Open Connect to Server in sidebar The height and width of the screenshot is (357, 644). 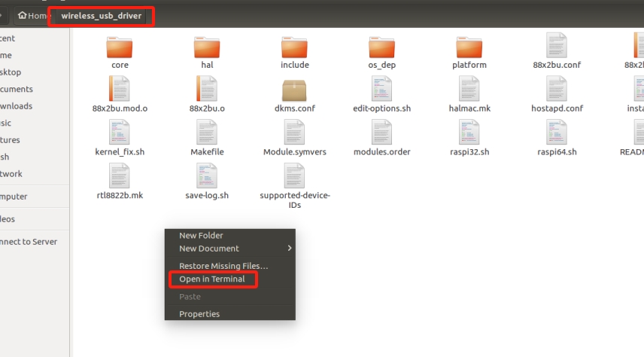29,242
